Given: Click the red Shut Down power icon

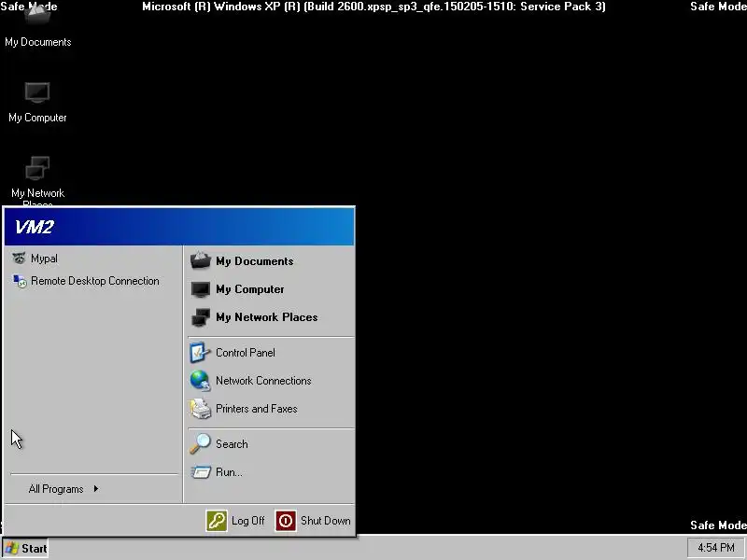Looking at the screenshot, I should pos(286,521).
